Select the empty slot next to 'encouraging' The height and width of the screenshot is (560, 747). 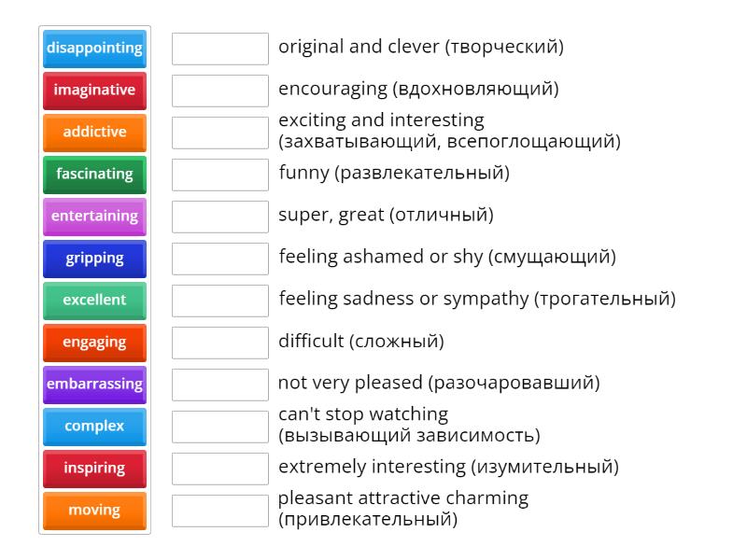[220, 91]
